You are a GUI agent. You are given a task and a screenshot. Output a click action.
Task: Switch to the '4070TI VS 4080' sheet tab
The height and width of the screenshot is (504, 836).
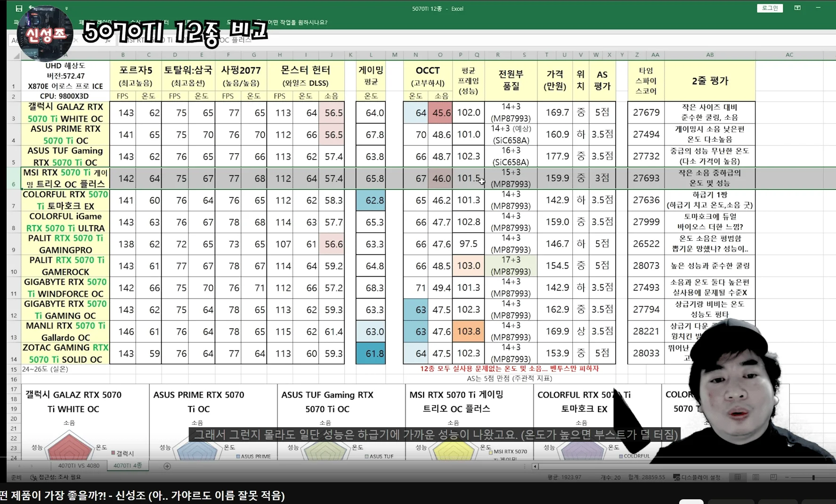coord(79,466)
